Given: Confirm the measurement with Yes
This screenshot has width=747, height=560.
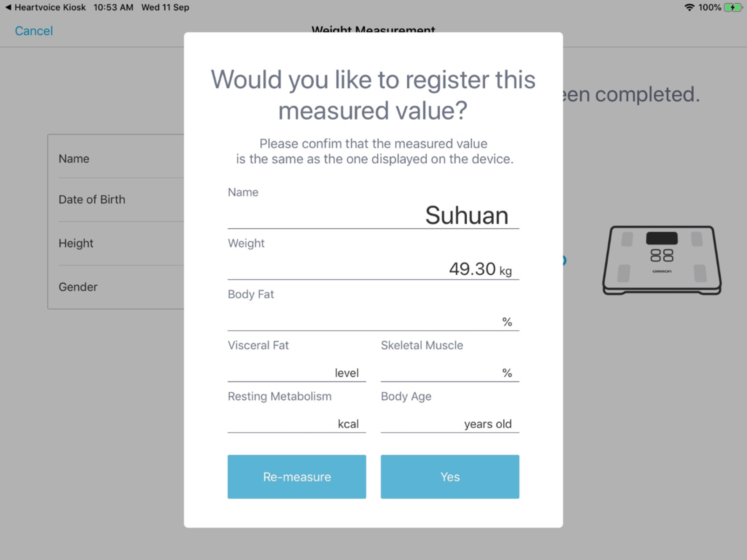Looking at the screenshot, I should click(450, 477).
